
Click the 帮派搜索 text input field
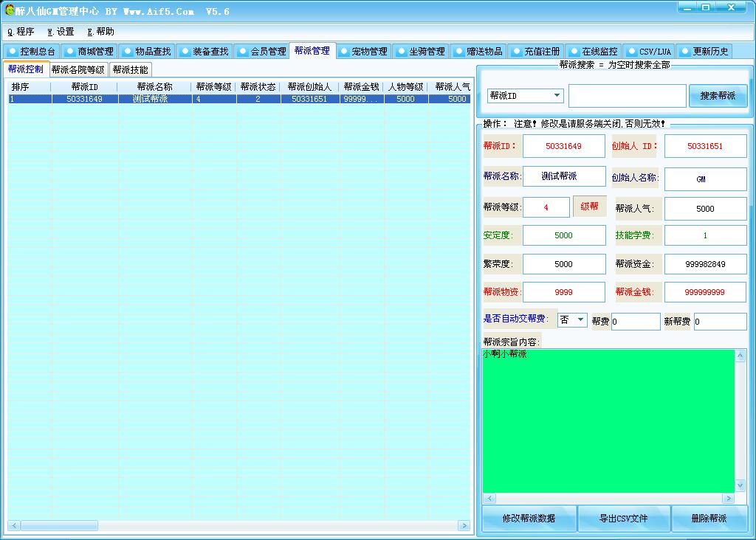pos(627,96)
